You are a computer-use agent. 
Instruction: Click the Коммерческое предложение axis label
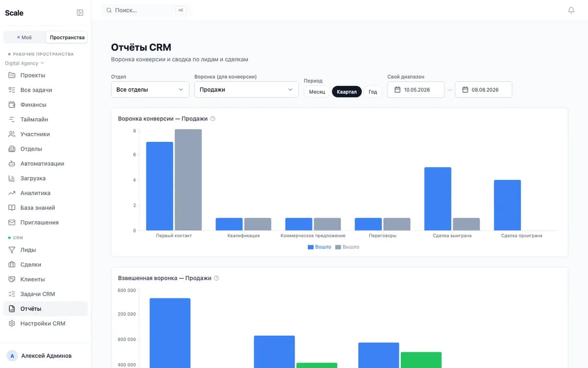tap(313, 236)
